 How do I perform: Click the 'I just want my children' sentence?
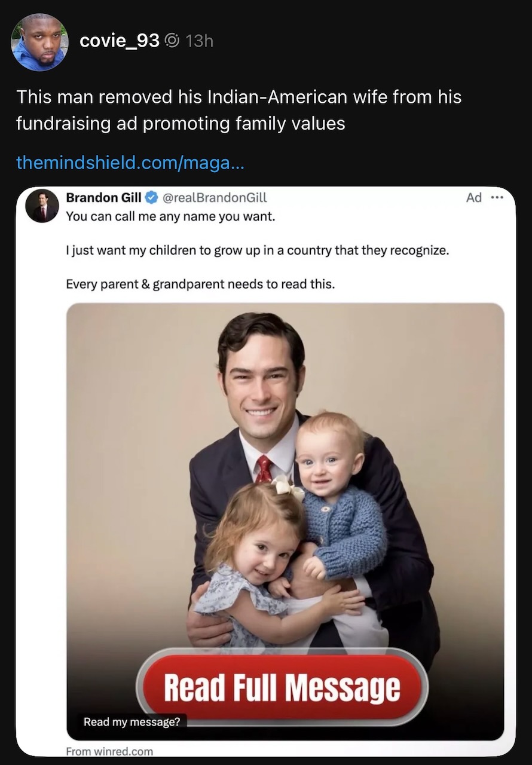click(257, 250)
